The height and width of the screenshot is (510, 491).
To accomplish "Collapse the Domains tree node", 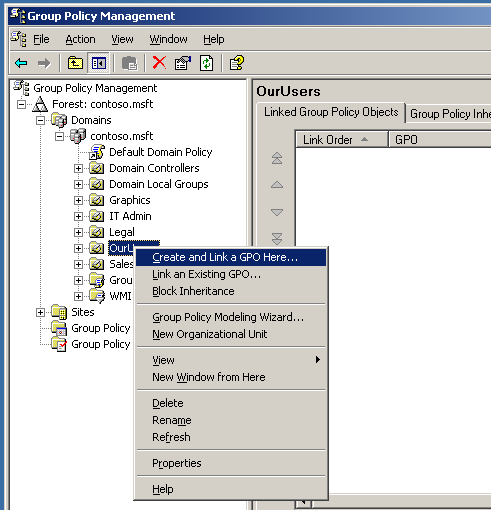I will [x=40, y=121].
